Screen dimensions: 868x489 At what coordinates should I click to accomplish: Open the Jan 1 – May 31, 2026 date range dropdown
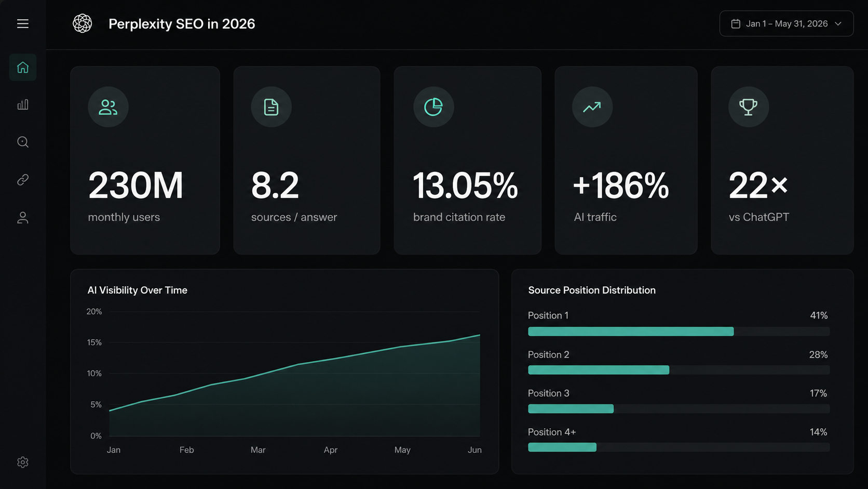786,23
